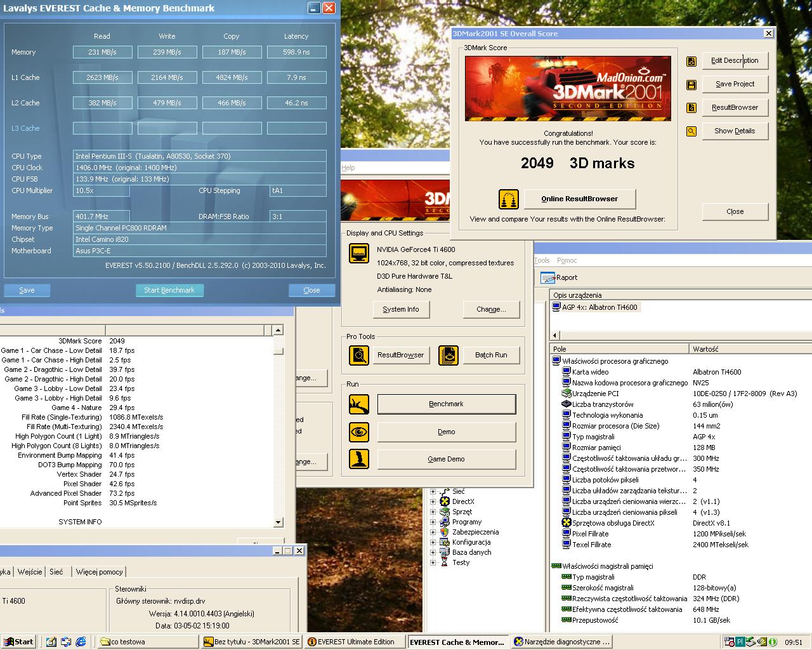Click the Internet Explorer quick launch icon
This screenshot has height=650, width=812.
[x=81, y=642]
